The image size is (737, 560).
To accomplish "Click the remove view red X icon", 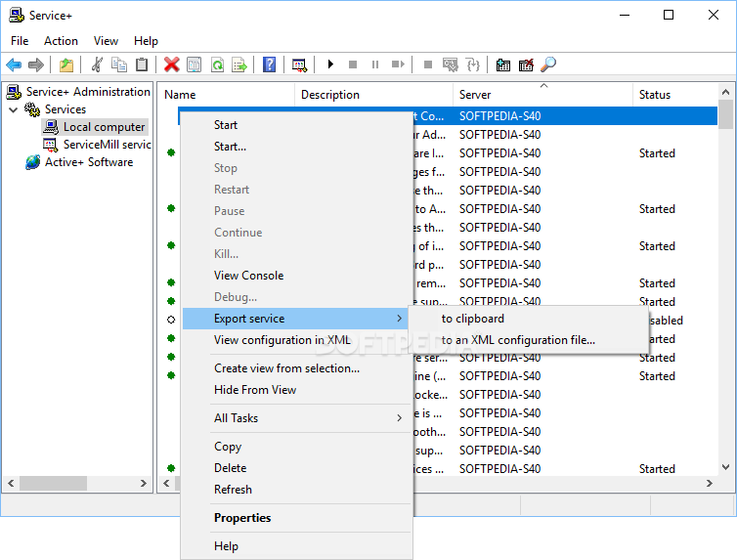I will tap(526, 65).
